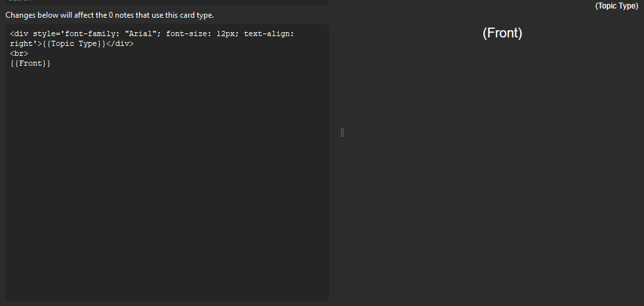This screenshot has width=644, height=306.
Task: Click the text-align property in the code
Action: pyautogui.click(x=269, y=33)
